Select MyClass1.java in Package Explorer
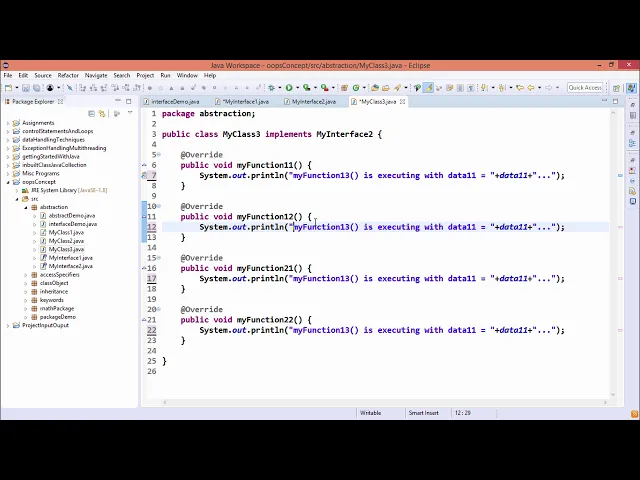Screen dimensions: 640x480 (66, 233)
